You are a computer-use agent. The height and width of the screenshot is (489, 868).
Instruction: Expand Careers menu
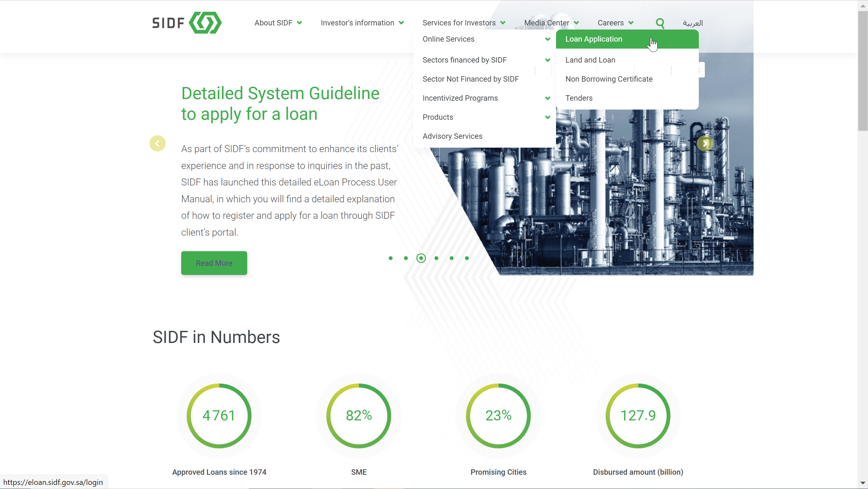point(615,23)
